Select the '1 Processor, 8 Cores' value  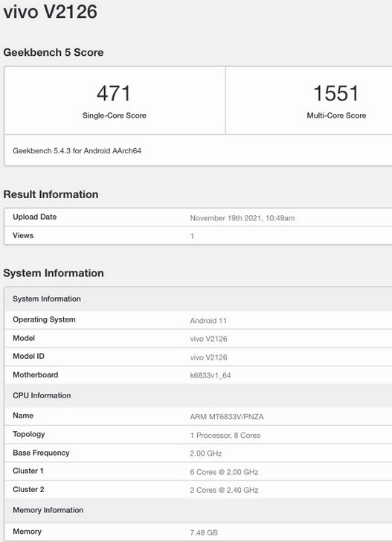(x=225, y=436)
